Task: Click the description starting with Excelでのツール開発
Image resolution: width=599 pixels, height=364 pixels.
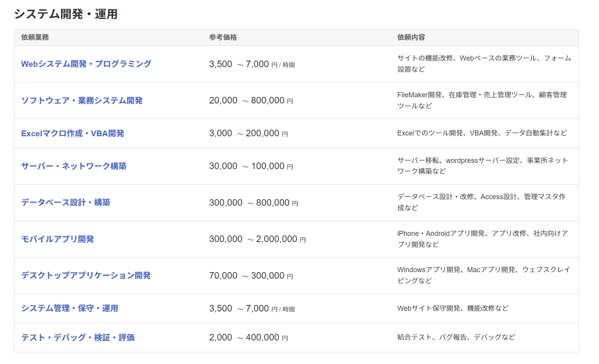Action: coord(482,133)
